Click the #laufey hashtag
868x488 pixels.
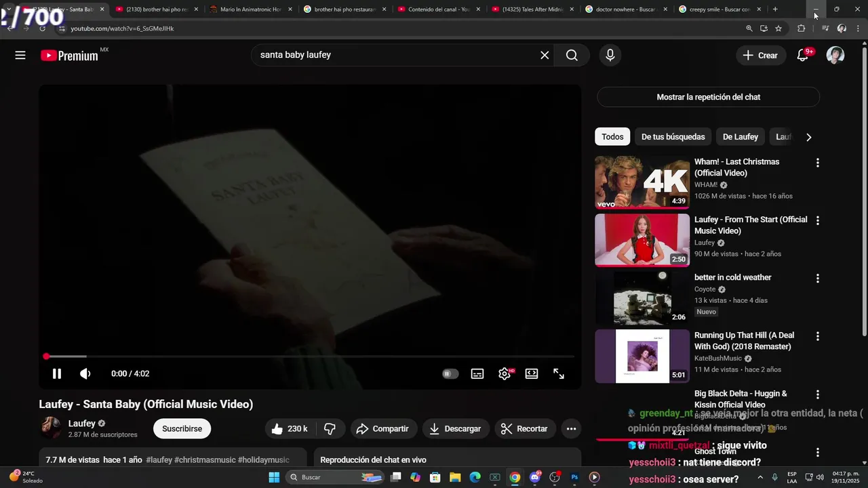[x=159, y=460]
